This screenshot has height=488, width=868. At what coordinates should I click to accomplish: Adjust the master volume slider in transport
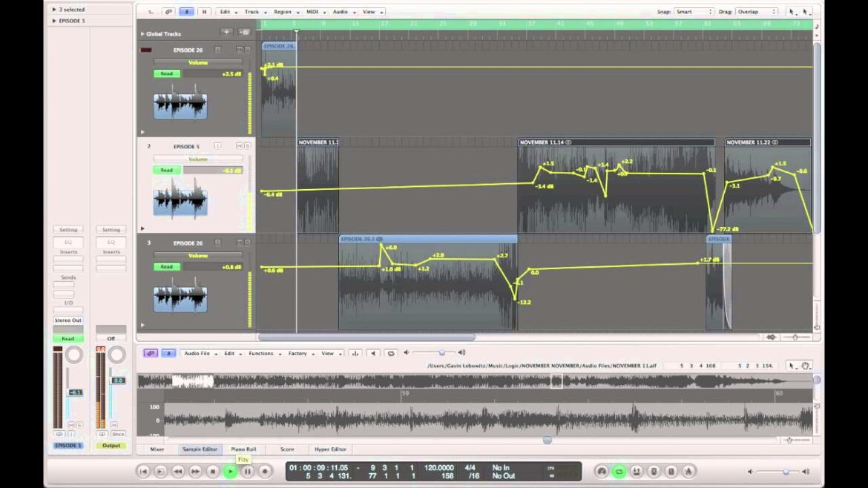[785, 472]
